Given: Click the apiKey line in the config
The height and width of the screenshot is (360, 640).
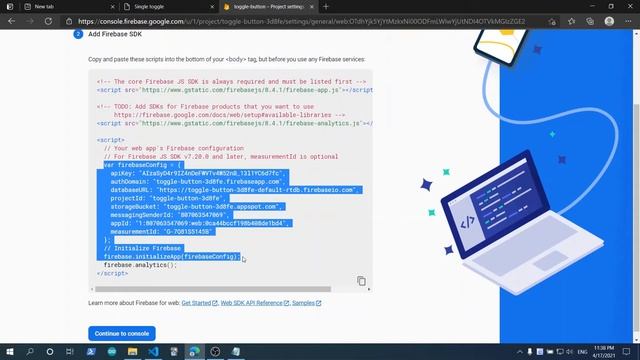Looking at the screenshot, I should click(198, 173).
